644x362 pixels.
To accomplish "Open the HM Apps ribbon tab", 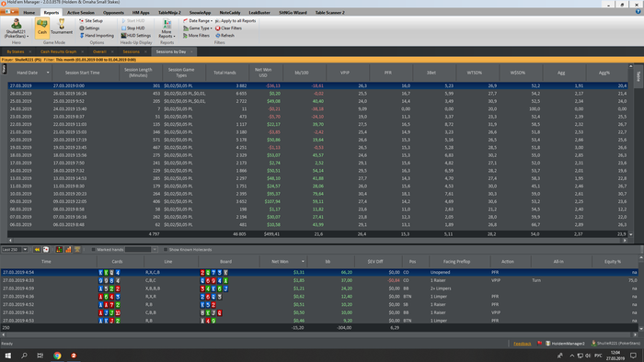I will coord(141,13).
